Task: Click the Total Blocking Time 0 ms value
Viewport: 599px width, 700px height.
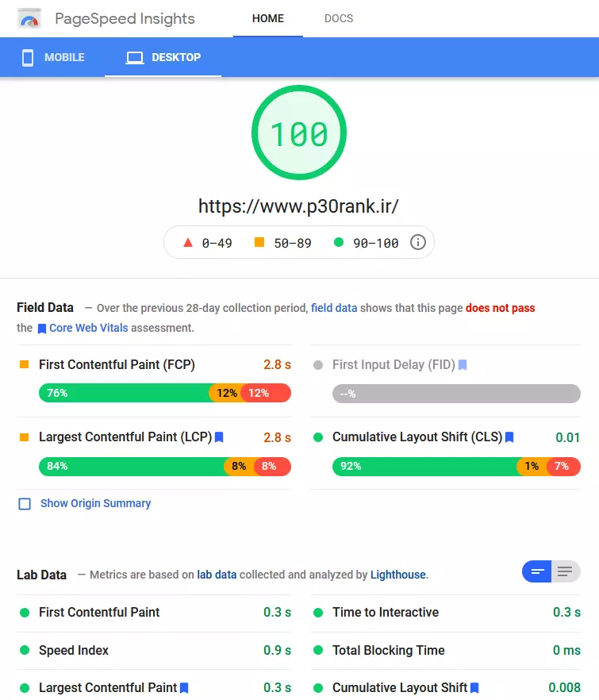Action: click(x=566, y=651)
